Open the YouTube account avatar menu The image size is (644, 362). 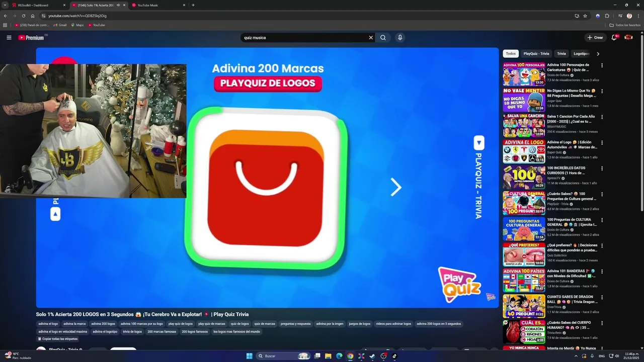629,38
